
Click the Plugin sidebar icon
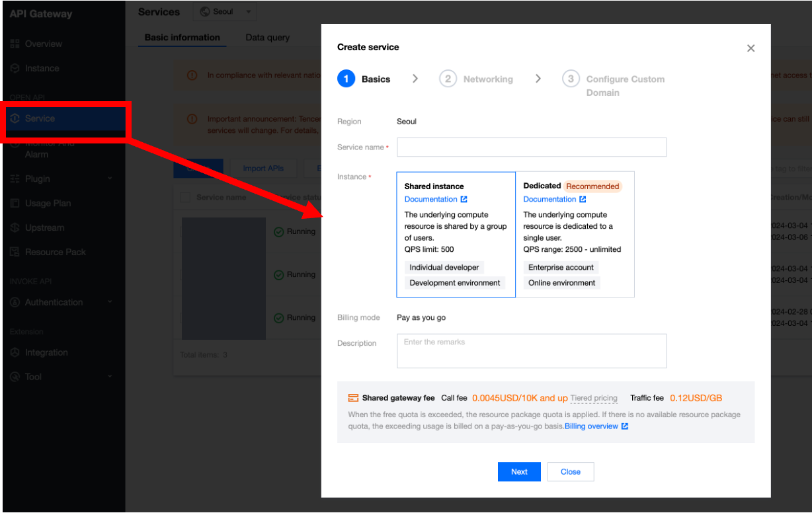(x=15, y=178)
